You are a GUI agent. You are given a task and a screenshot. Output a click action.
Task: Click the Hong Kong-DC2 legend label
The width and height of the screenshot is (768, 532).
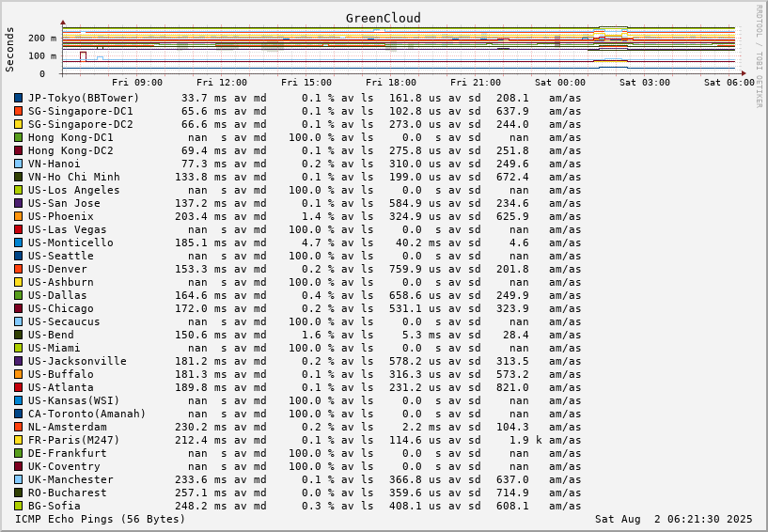[x=71, y=151]
